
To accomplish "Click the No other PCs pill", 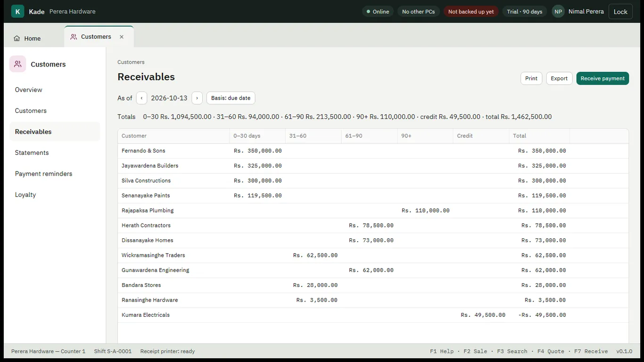I will coord(418,11).
